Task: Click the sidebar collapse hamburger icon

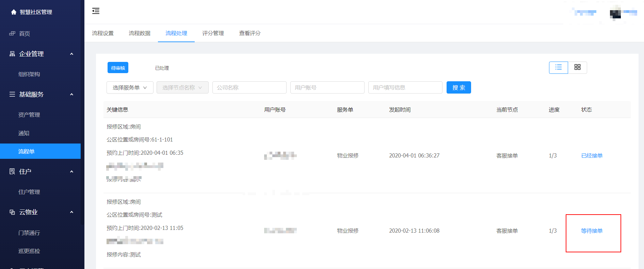Action: pyautogui.click(x=96, y=11)
